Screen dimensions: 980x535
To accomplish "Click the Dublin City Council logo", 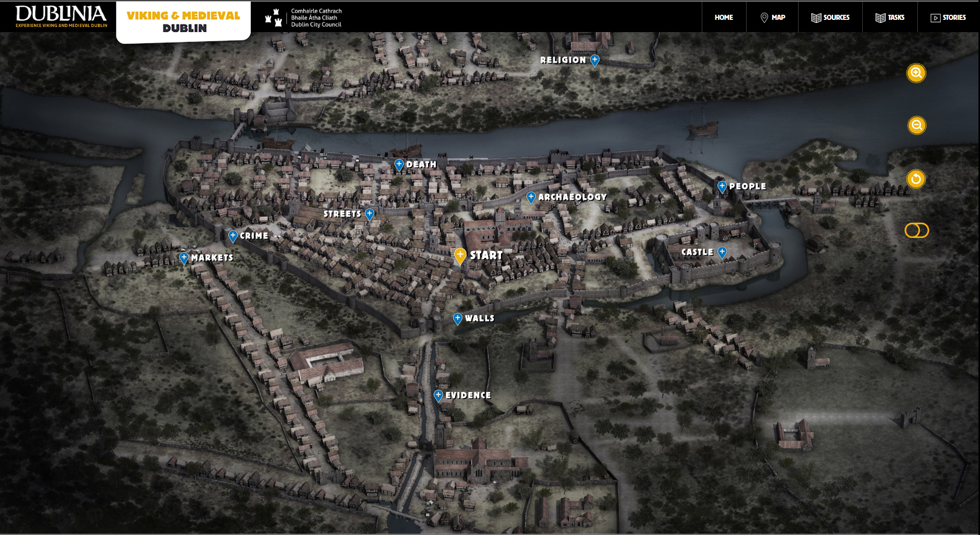I will coord(303,18).
